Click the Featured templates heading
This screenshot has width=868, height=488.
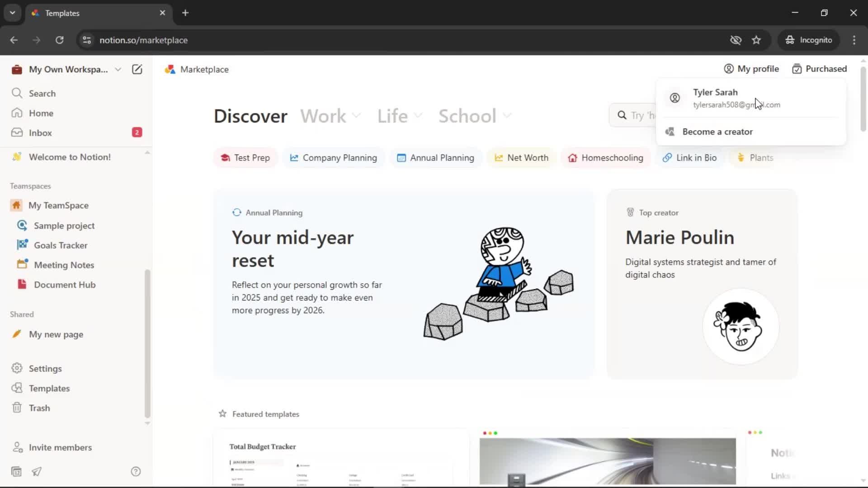click(x=266, y=414)
